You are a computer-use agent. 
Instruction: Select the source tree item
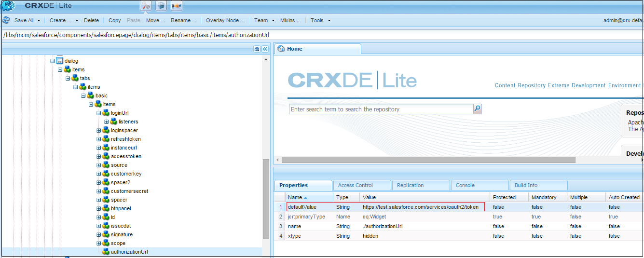point(119,165)
